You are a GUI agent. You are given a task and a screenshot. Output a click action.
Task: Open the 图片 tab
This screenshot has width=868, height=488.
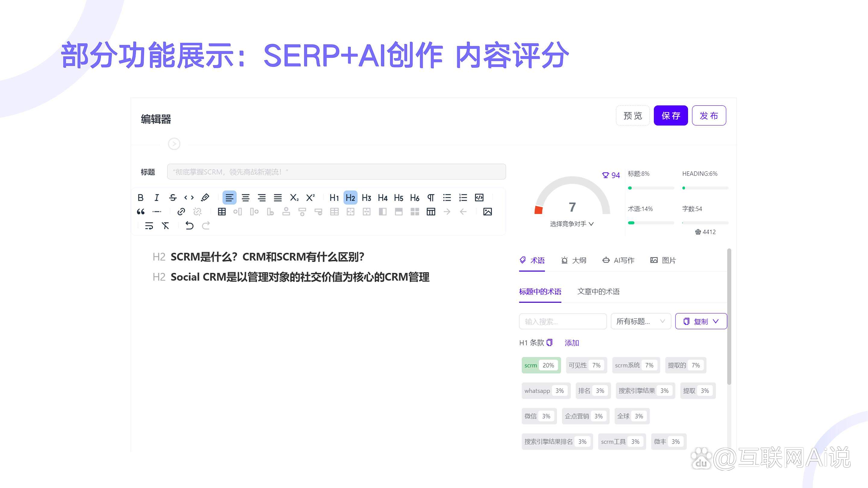click(663, 260)
